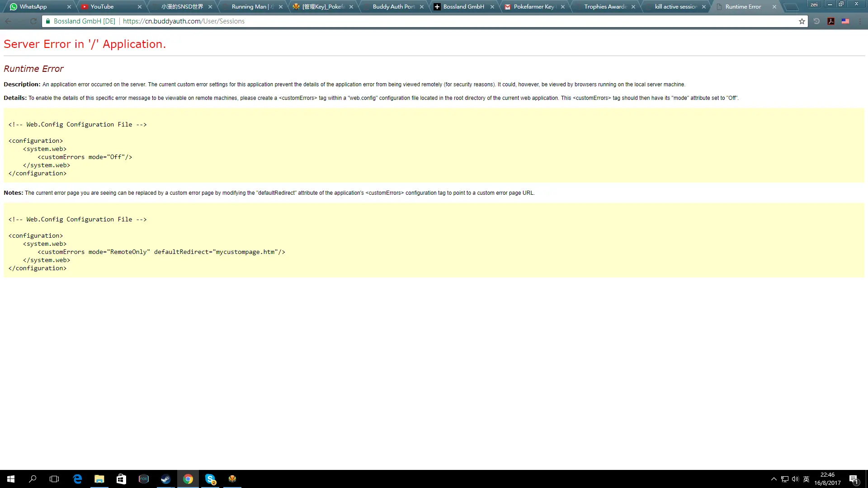Open the Chrome menu dots
The width and height of the screenshot is (868, 488).
860,21
